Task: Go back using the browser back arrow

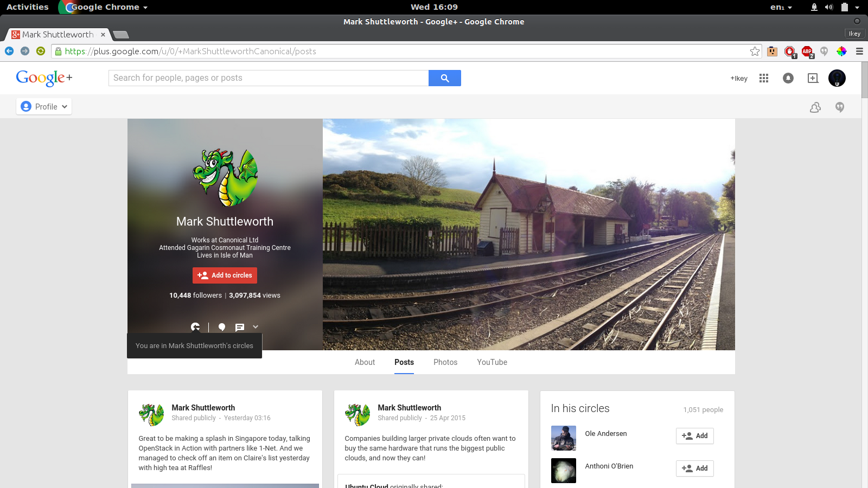Action: (9, 51)
